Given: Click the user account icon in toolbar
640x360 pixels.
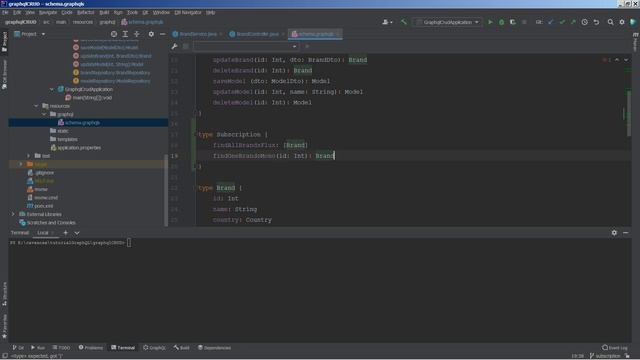Looking at the screenshot, I should click(x=387, y=22).
